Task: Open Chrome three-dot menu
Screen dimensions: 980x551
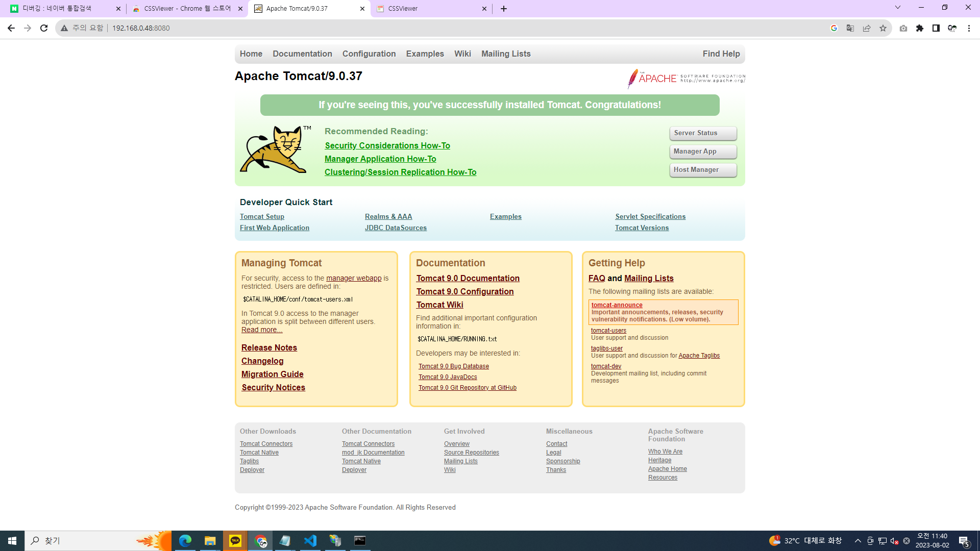Action: 969,28
